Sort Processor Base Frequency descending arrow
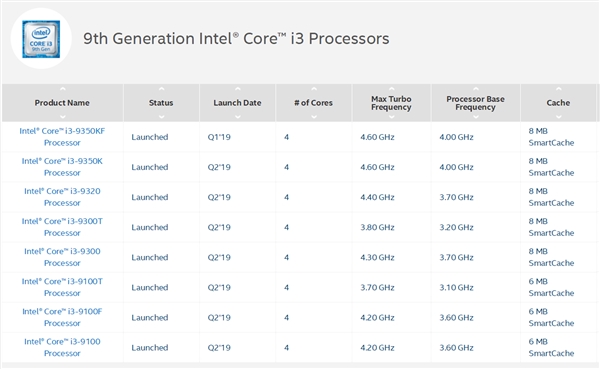600x369 pixels. tap(476, 117)
